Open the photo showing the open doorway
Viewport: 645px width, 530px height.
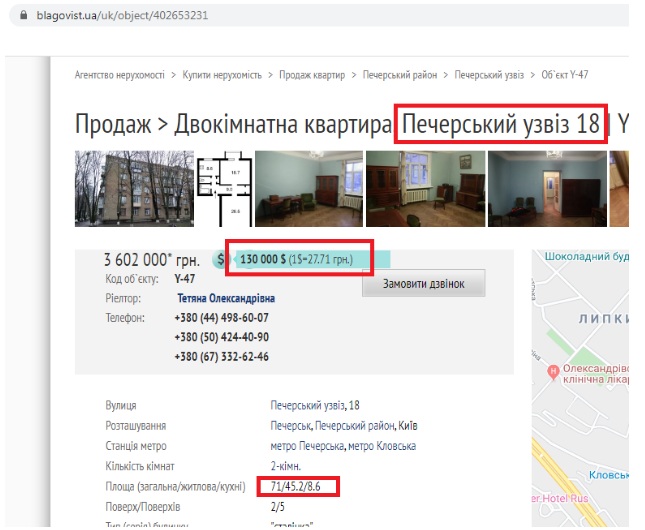547,188
